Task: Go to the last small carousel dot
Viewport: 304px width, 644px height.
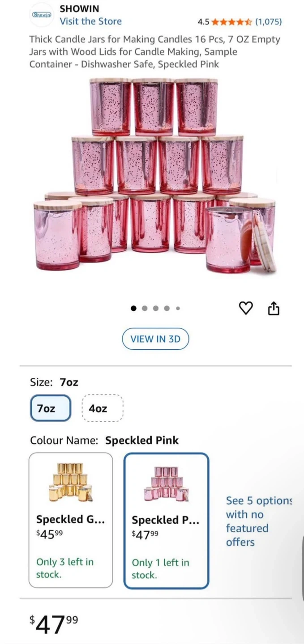Action: click(178, 308)
